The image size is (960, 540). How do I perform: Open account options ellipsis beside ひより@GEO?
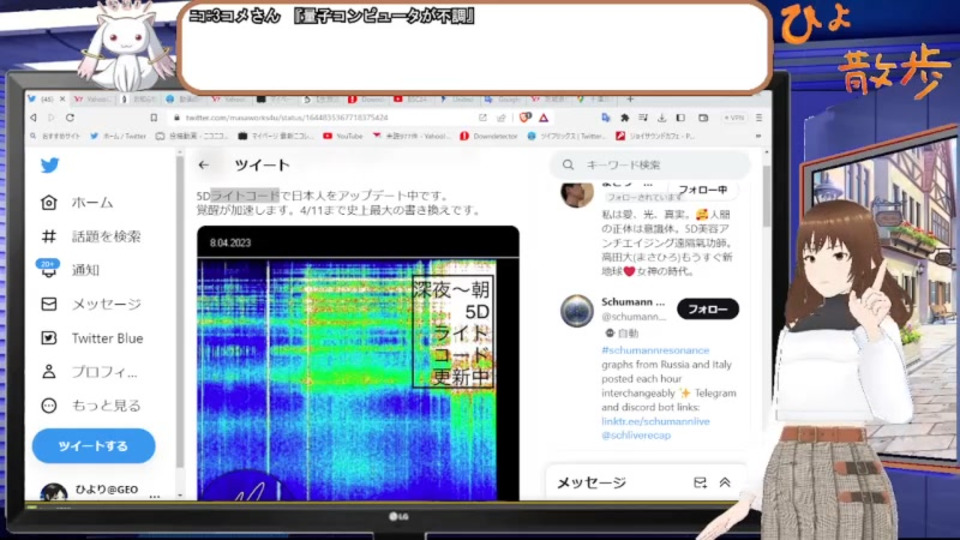[154, 495]
